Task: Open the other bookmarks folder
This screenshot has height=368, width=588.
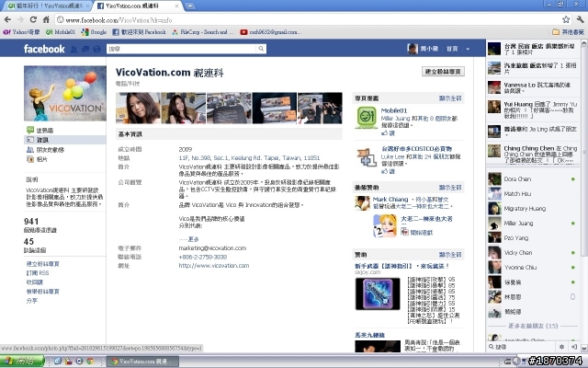Action: pyautogui.click(x=569, y=32)
